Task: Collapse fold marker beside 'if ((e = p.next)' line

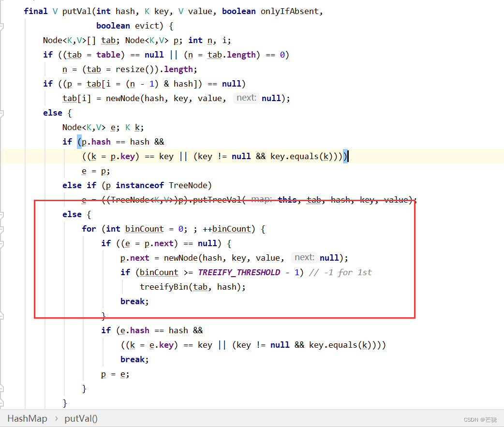Action: (1, 244)
